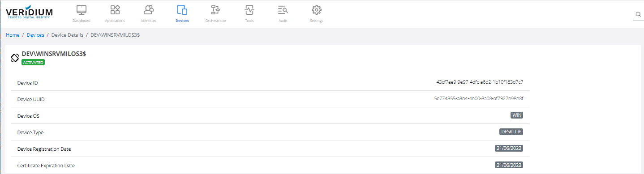Image resolution: width=644 pixels, height=174 pixels.
Task: Select the Device ID value text
Action: (x=480, y=82)
